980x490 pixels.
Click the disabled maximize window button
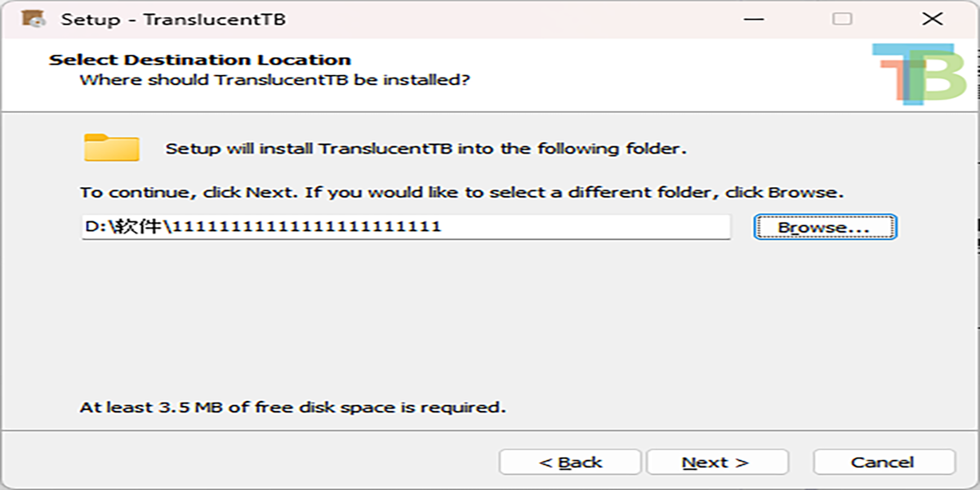click(x=842, y=19)
